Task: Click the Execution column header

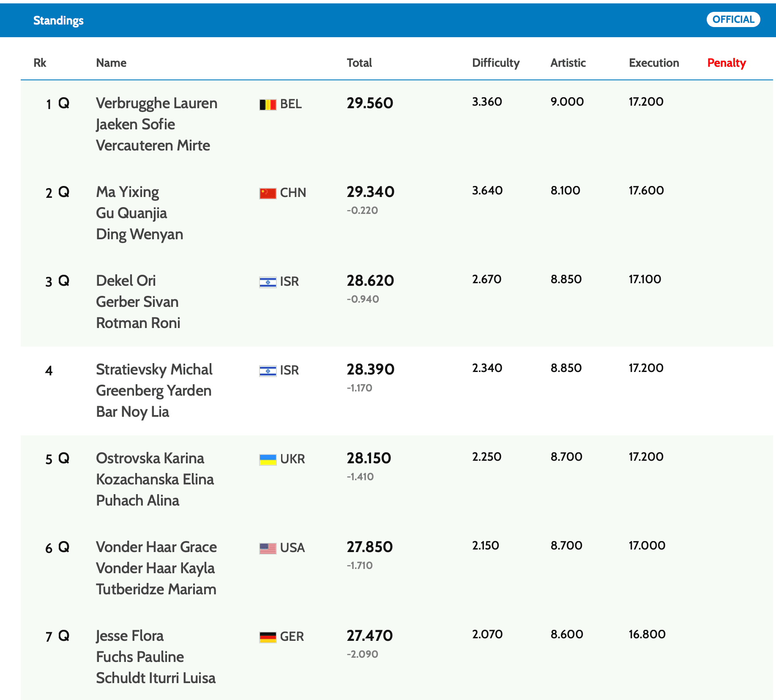Action: point(654,63)
